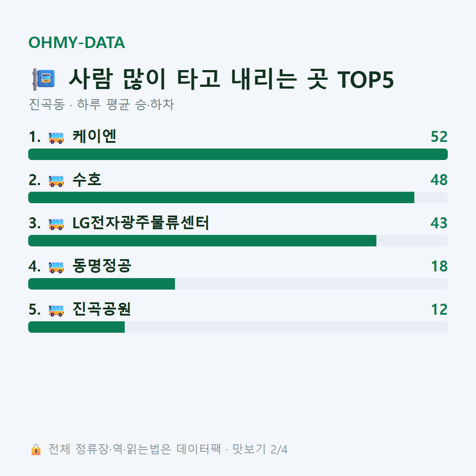Click the 진곡공원 stop name

pyautogui.click(x=102, y=309)
